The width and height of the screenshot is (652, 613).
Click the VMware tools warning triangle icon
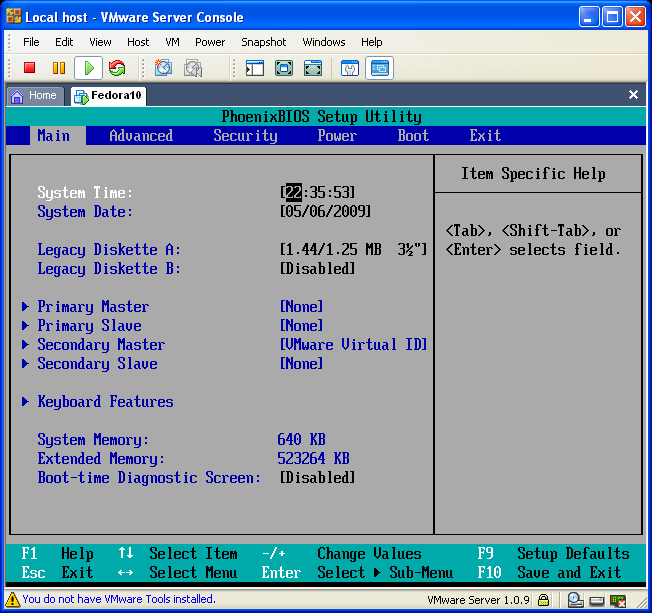(x=12, y=599)
